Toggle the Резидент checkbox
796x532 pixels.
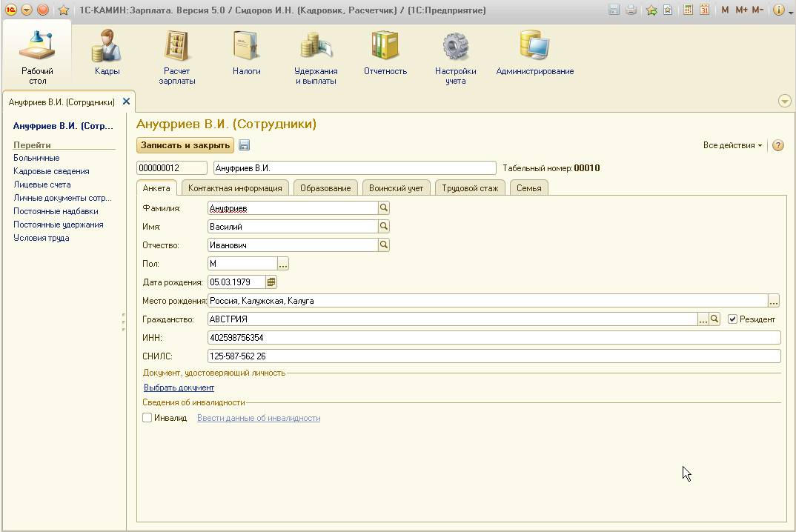(733, 319)
